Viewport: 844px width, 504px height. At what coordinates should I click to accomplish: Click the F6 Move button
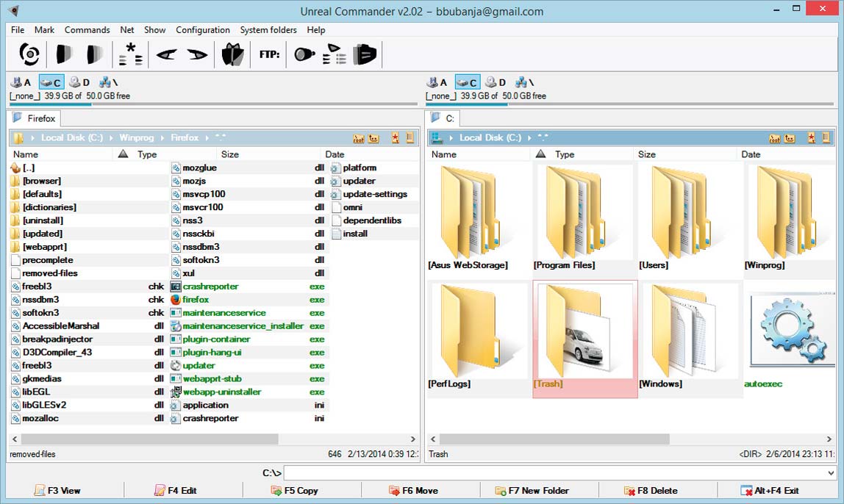[413, 491]
